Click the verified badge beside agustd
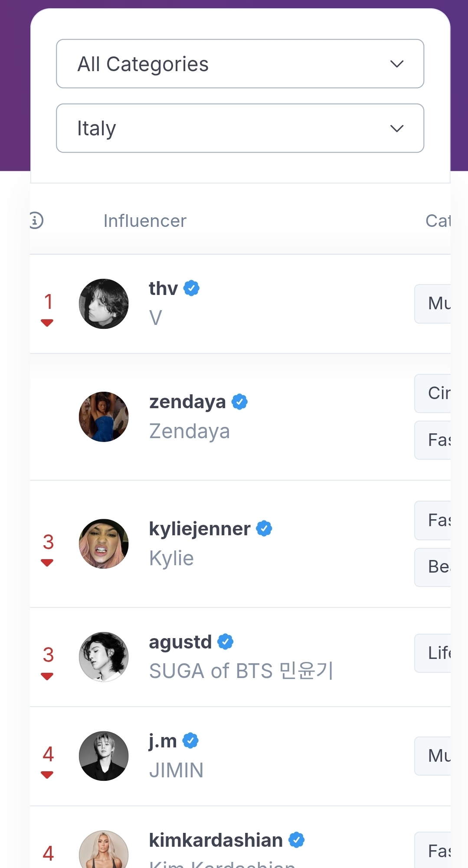 pos(225,642)
